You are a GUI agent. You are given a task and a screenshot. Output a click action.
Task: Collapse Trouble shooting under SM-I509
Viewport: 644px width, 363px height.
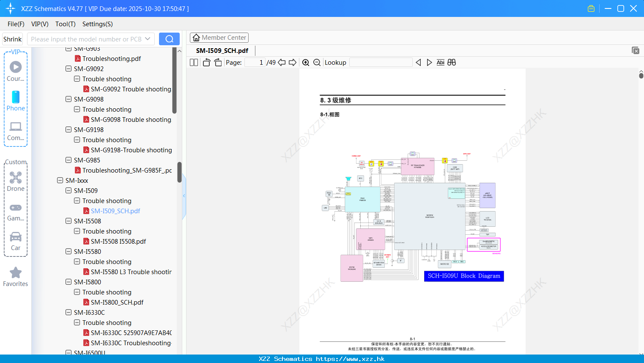pos(77,201)
